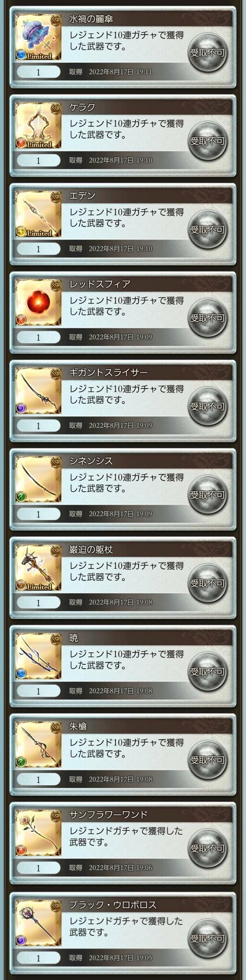Tap the エデン weapon icon
Image resolution: width=246 pixels, height=980 pixels.
coord(38,214)
